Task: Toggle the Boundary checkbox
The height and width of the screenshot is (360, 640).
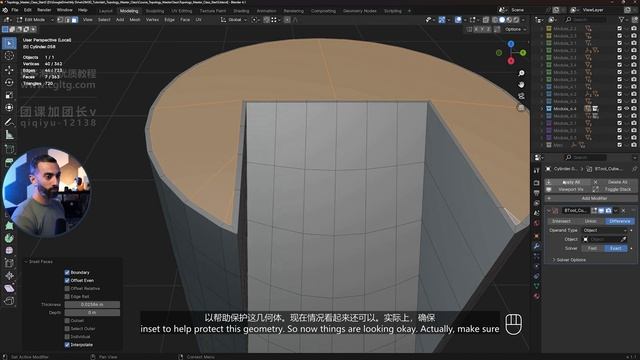Action: point(67,272)
